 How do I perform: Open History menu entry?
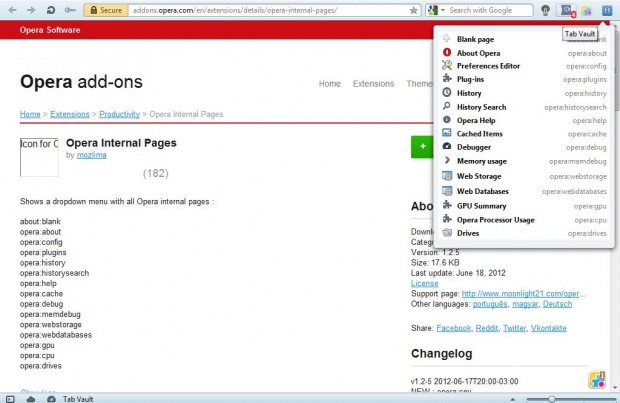524,93
